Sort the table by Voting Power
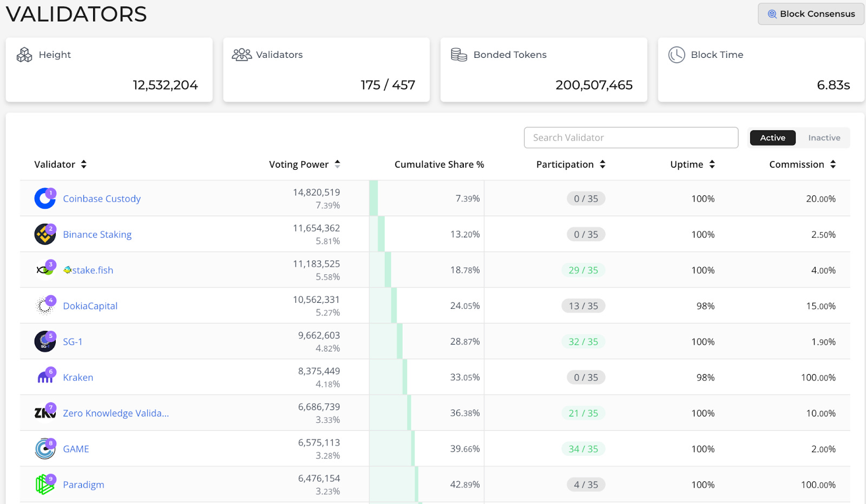The width and height of the screenshot is (866, 504). click(x=305, y=164)
